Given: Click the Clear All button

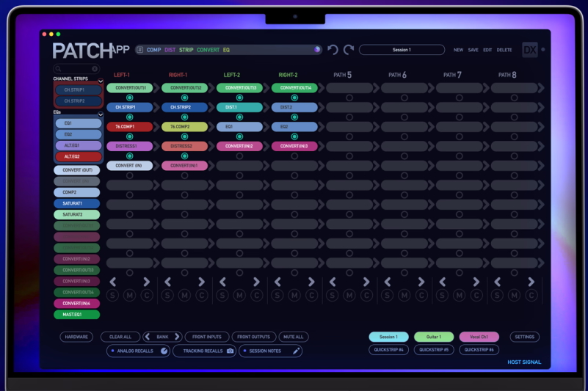Looking at the screenshot, I should [120, 337].
